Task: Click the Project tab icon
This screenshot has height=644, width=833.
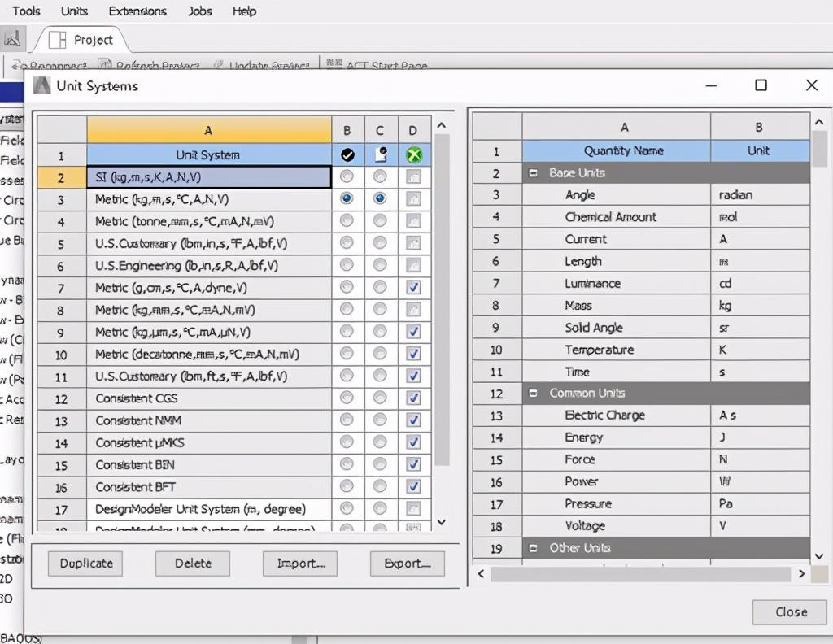Action: (x=58, y=40)
